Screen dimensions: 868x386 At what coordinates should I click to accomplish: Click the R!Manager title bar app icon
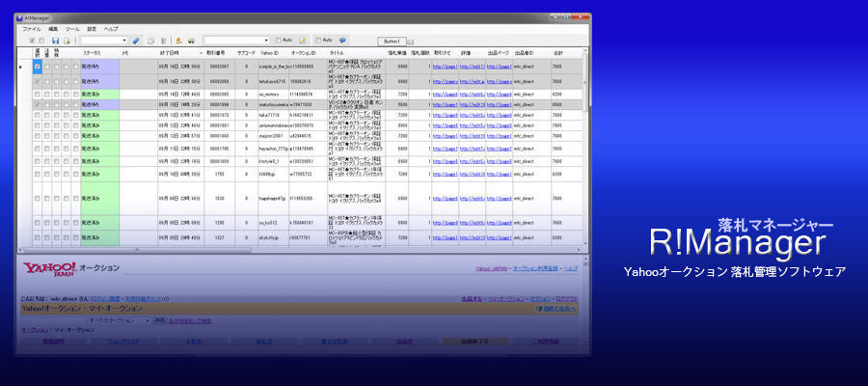[20, 17]
